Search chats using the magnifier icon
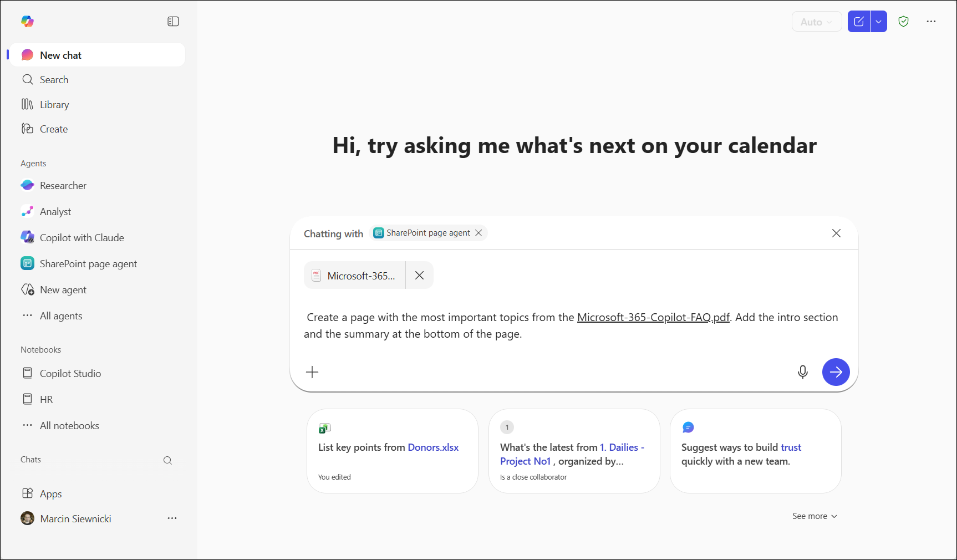The height and width of the screenshot is (560, 957). pyautogui.click(x=167, y=460)
